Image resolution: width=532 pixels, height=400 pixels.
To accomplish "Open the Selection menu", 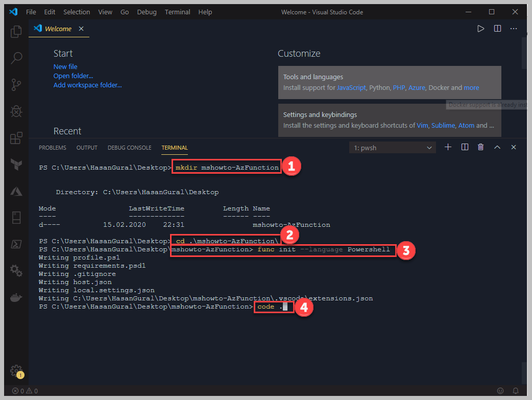I will (77, 12).
